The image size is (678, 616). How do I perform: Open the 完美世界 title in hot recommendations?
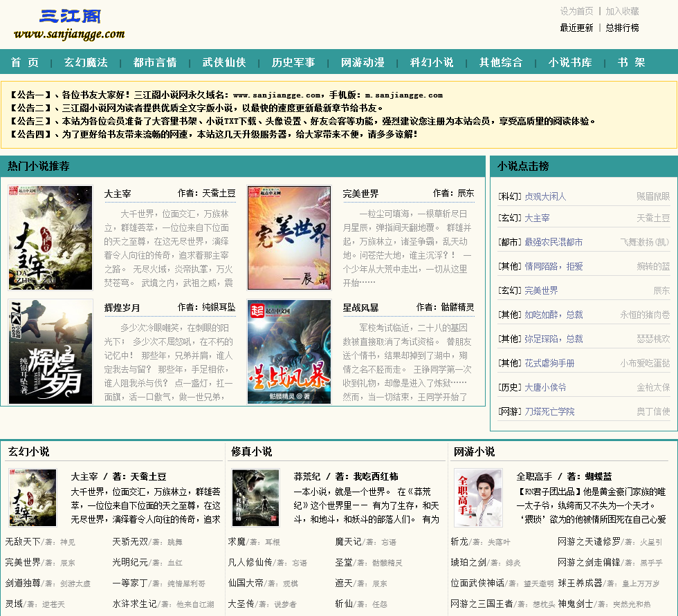[x=360, y=194]
